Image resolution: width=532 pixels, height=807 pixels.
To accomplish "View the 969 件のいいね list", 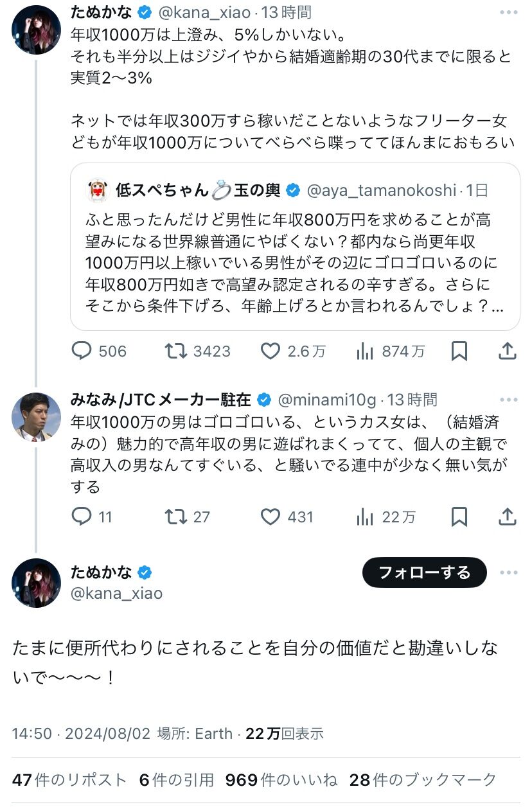I will point(281,780).
